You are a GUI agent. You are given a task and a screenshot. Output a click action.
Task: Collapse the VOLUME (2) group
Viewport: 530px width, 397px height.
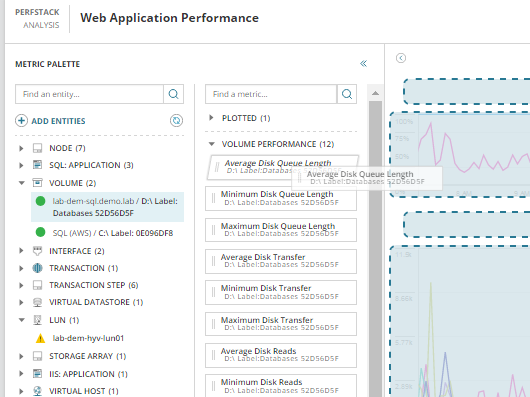[22, 183]
